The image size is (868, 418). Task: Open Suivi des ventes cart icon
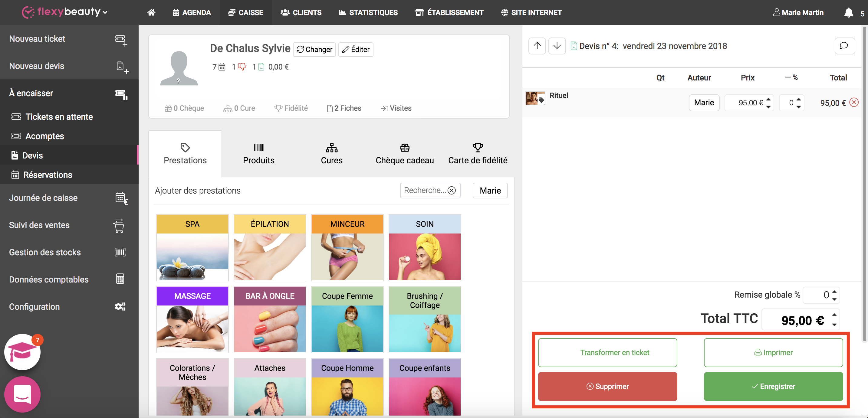[x=119, y=225]
